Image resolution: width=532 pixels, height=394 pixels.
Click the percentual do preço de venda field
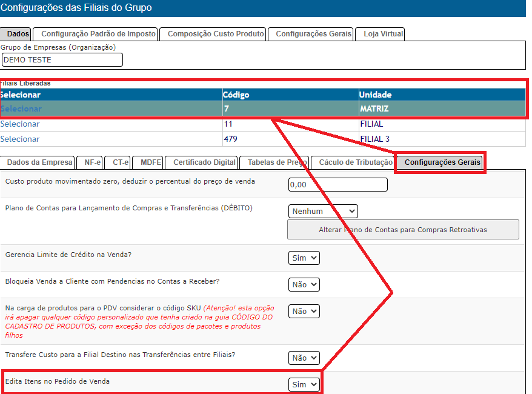(x=337, y=184)
